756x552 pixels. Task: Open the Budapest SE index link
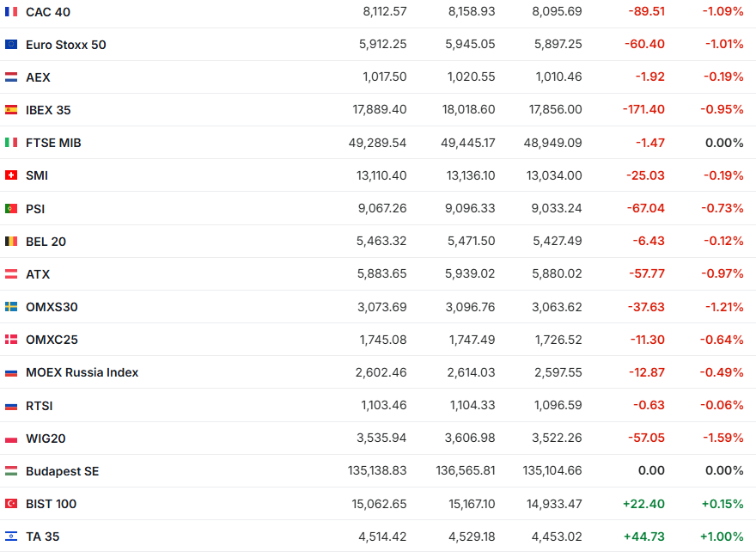62,471
